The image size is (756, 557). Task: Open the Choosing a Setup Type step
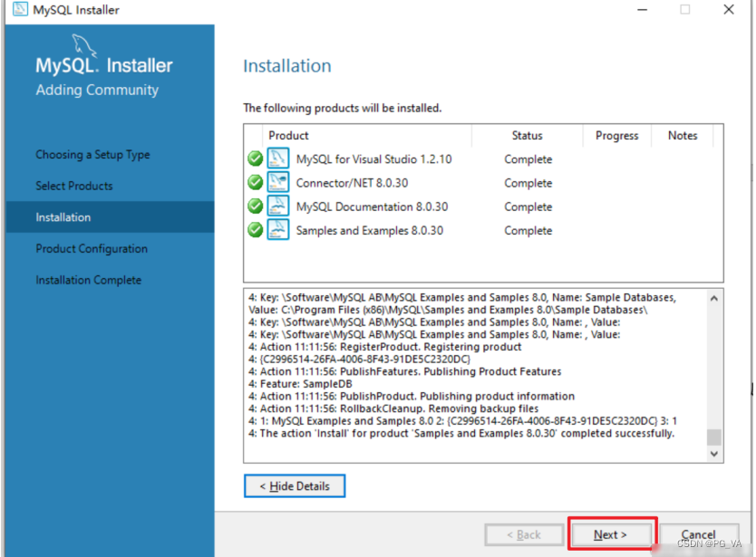92,155
